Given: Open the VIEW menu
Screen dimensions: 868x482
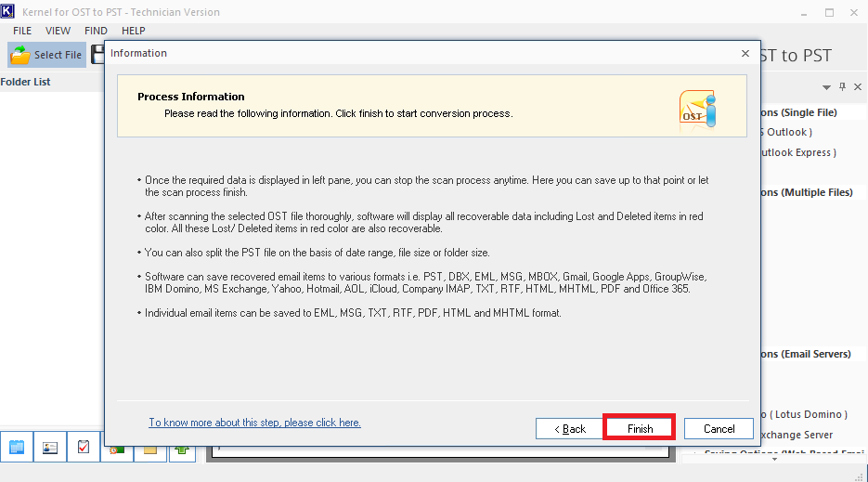Looking at the screenshot, I should [58, 31].
